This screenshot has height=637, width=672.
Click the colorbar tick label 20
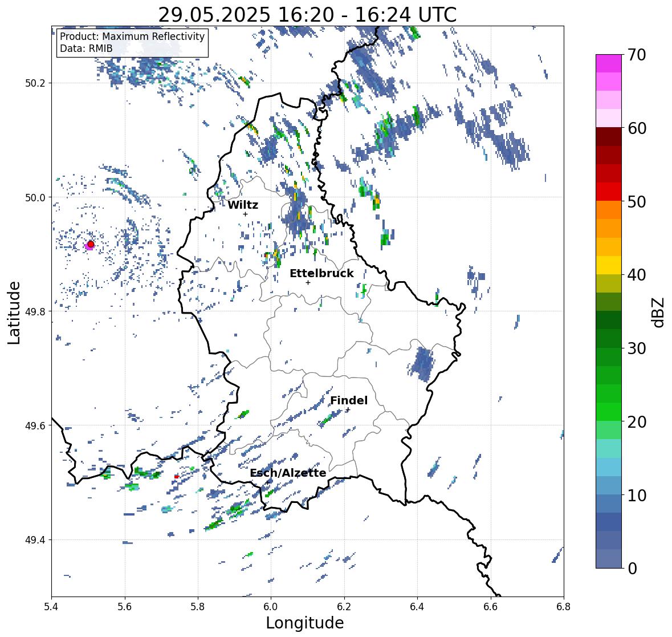pyautogui.click(x=637, y=422)
